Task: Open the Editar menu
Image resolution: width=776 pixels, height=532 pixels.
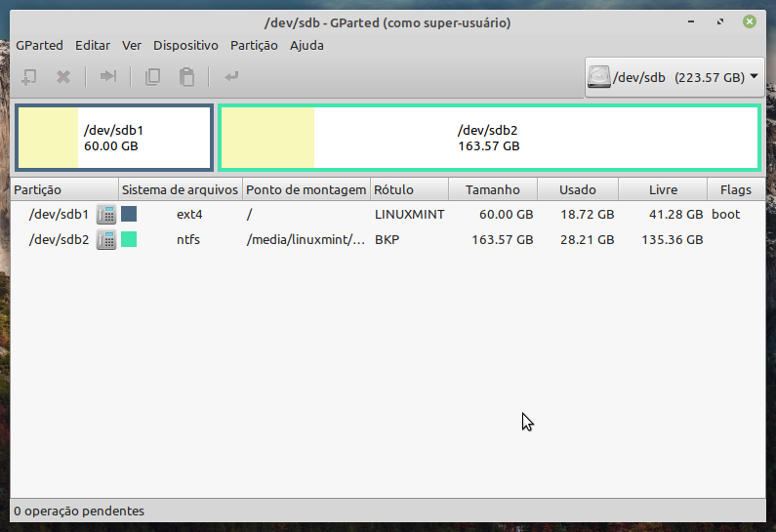Action: coord(93,46)
